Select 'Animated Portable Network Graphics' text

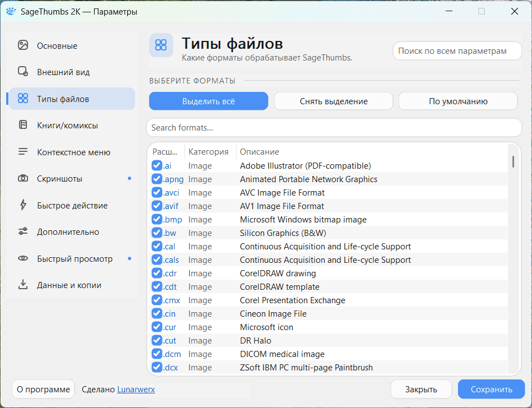(308, 179)
